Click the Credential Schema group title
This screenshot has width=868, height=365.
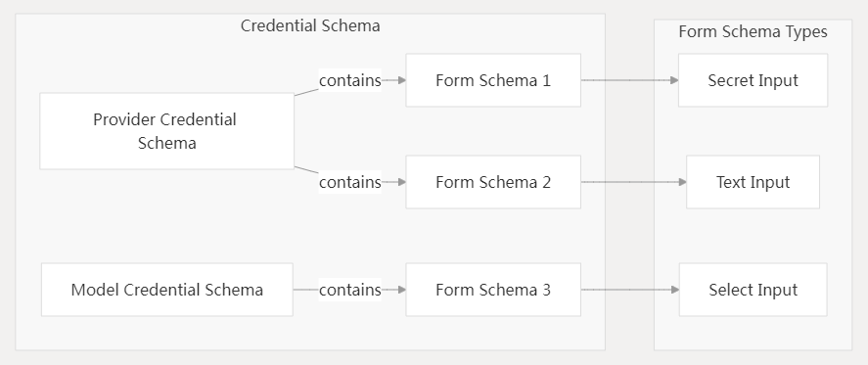(310, 26)
